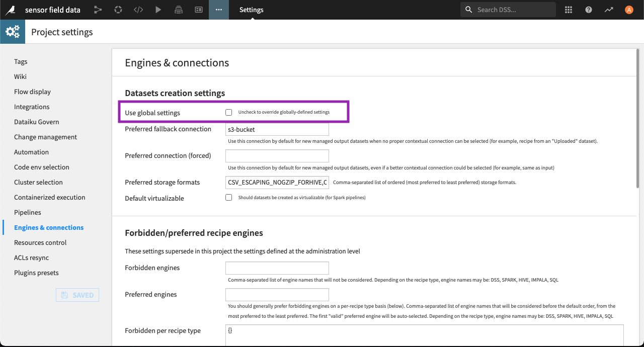Open the help question-mark icon
This screenshot has height=347, width=644.
[588, 10]
